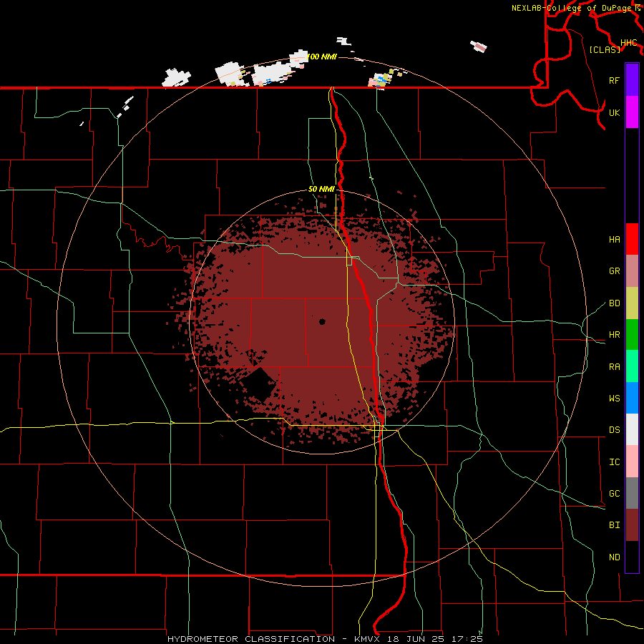Viewport: 644px width, 644px height.
Task: Click the RA legend label
Action: (614, 366)
